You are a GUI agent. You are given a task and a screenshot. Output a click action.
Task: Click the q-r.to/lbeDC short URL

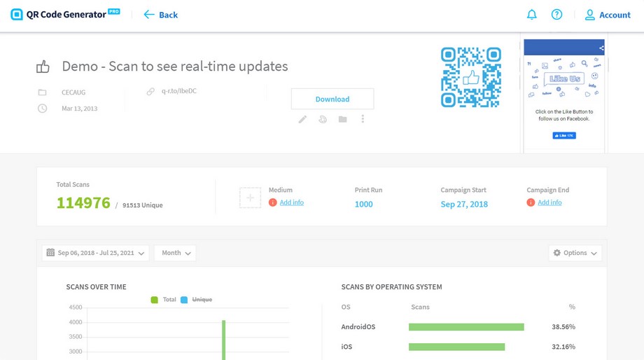coord(179,91)
